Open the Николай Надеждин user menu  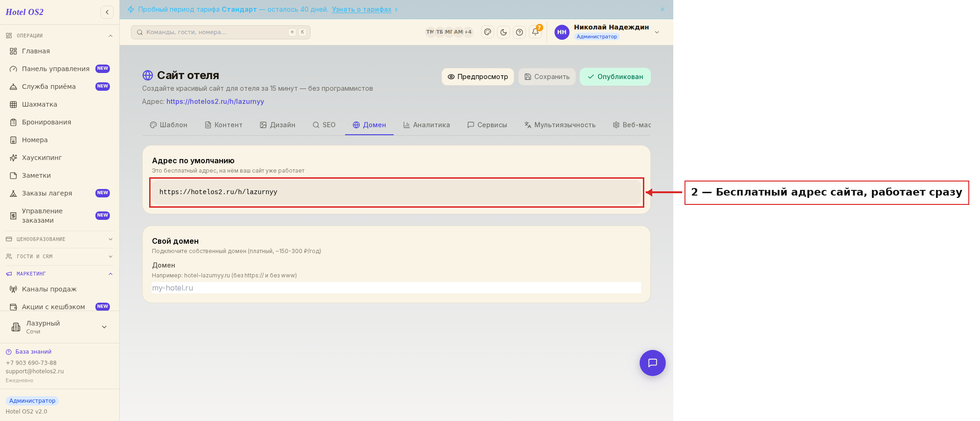click(608, 32)
